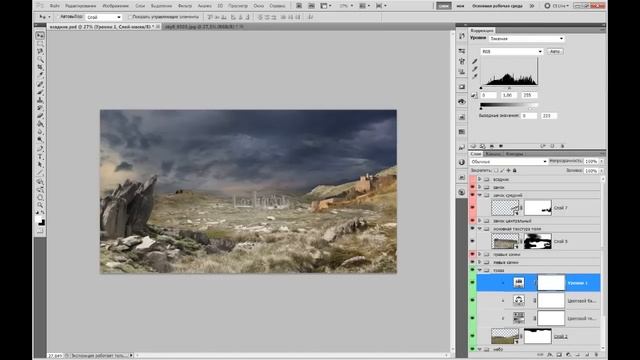640x360 pixels.
Task: Open the Изображение menu
Action: click(115, 6)
